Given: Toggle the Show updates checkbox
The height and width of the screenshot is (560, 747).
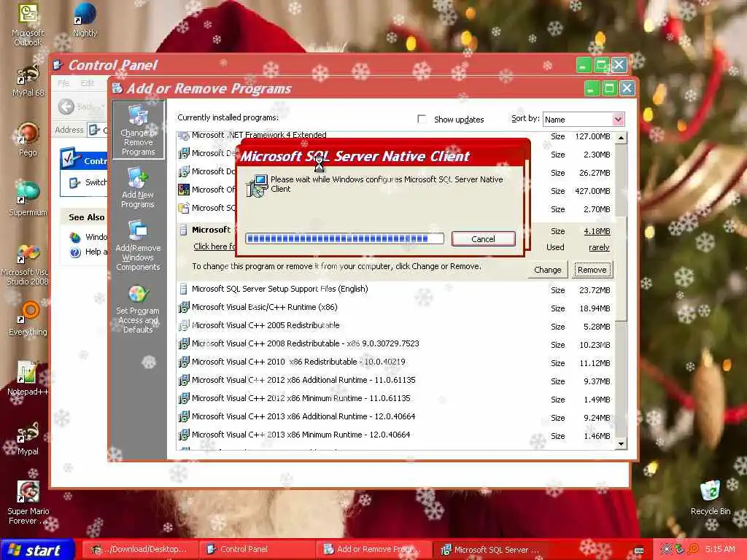Looking at the screenshot, I should coord(422,119).
